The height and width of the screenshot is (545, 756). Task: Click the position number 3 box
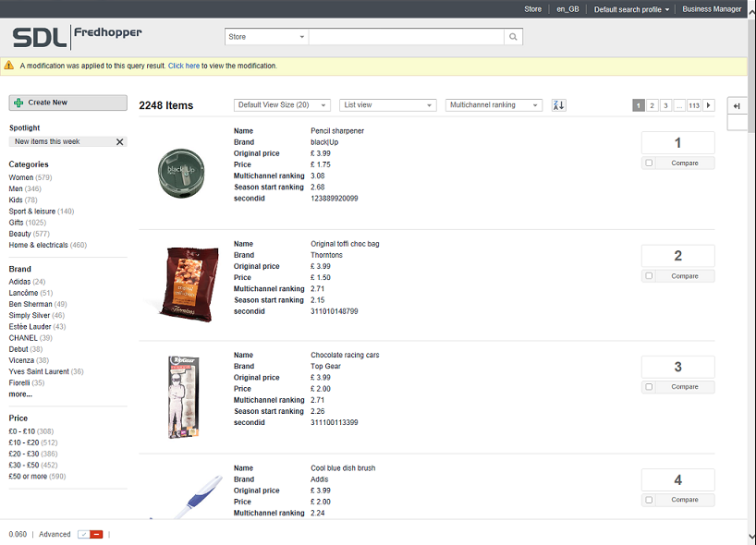click(x=677, y=367)
